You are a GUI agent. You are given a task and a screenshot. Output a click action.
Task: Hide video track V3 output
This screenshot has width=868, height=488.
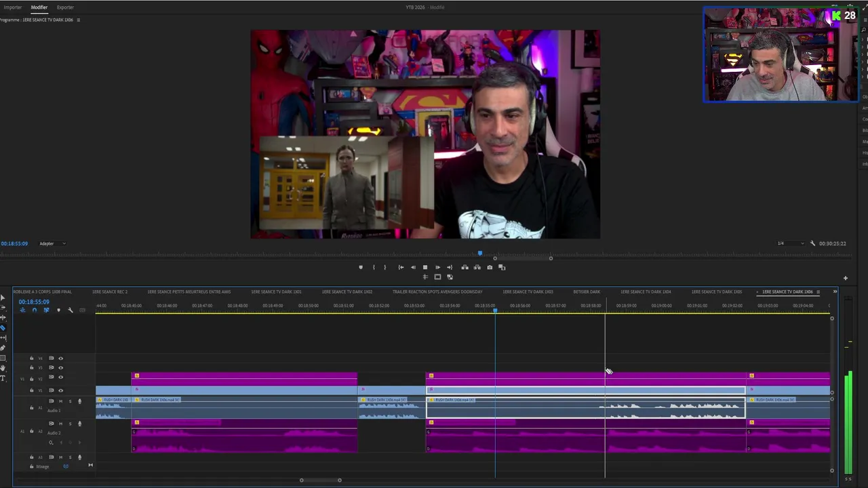tap(60, 367)
